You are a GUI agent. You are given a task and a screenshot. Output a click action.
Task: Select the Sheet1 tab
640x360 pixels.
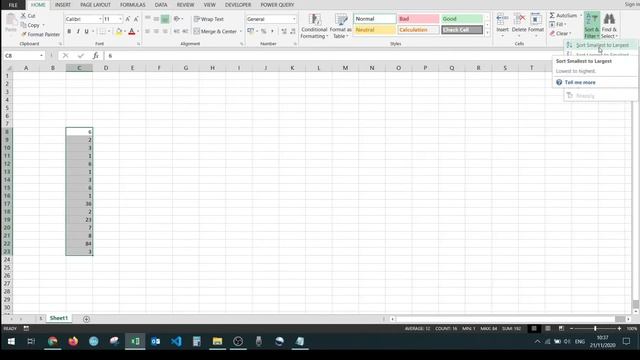pos(58,318)
